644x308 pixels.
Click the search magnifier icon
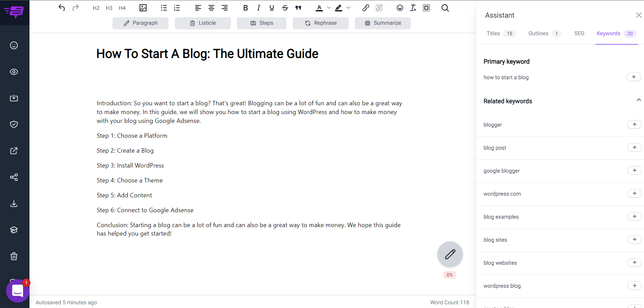coord(445,8)
